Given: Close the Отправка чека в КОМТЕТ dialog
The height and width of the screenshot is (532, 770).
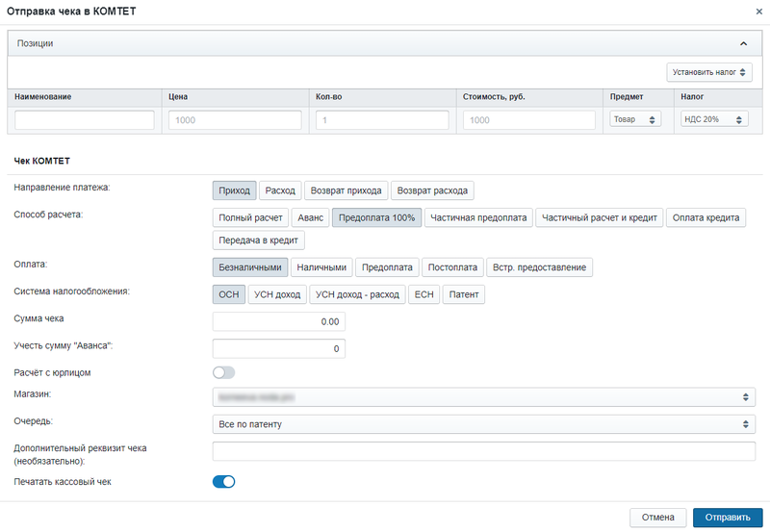Looking at the screenshot, I should pos(758,12).
